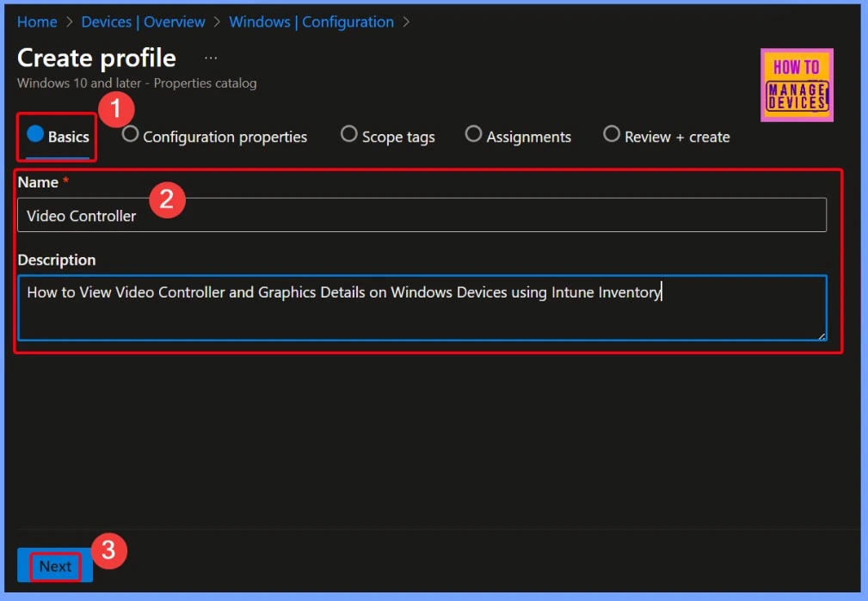This screenshot has height=601, width=868.
Task: Switch to the Scope tags step
Action: [387, 137]
